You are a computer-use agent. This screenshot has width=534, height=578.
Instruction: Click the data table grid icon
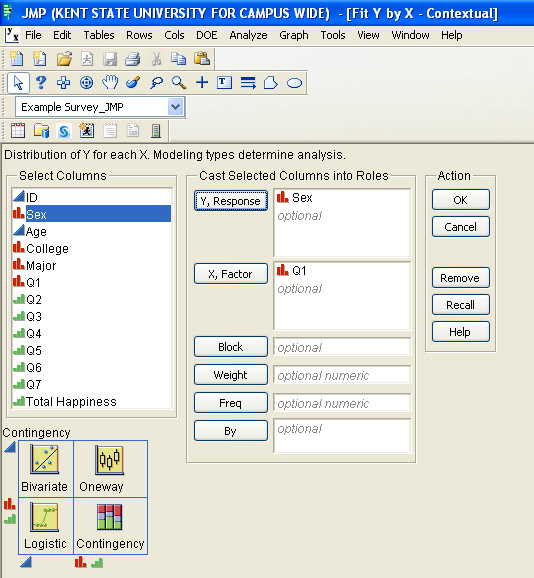click(18, 130)
